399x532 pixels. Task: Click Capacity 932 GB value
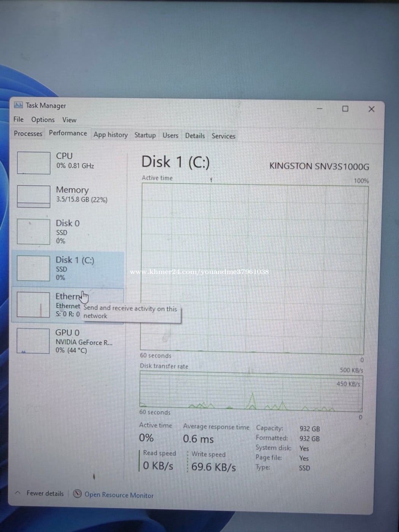(x=310, y=429)
